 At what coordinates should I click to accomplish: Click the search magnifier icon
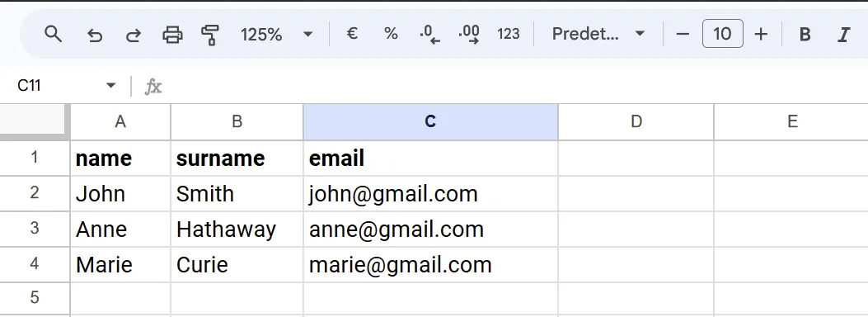pos(53,35)
